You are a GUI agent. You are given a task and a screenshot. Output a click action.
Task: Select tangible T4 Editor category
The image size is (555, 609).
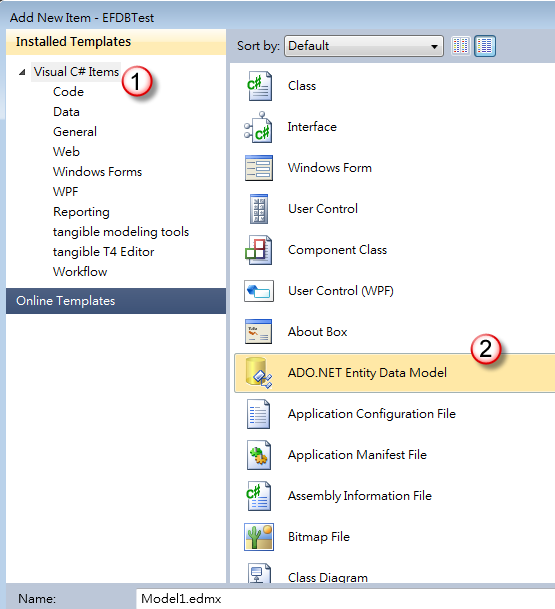[x=104, y=252]
